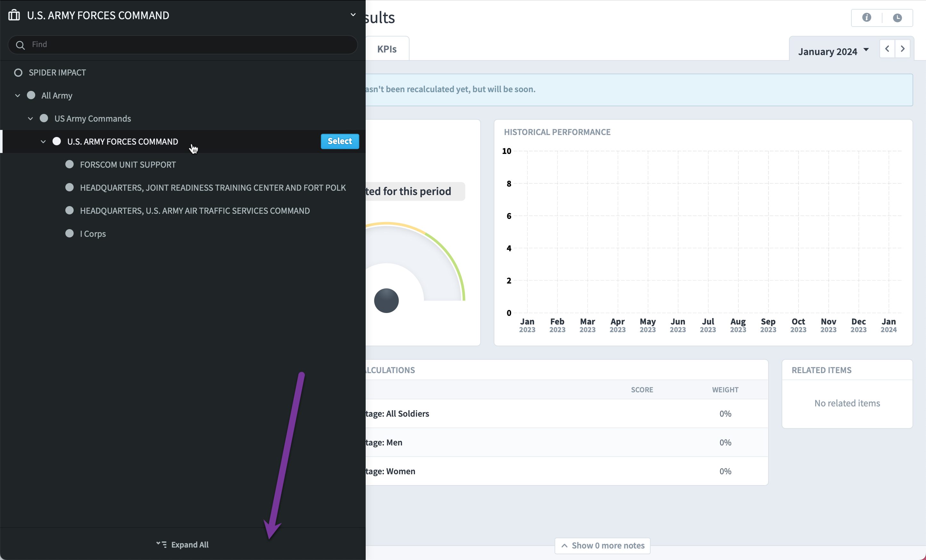
Task: Open the history clock icon button
Action: (x=898, y=18)
